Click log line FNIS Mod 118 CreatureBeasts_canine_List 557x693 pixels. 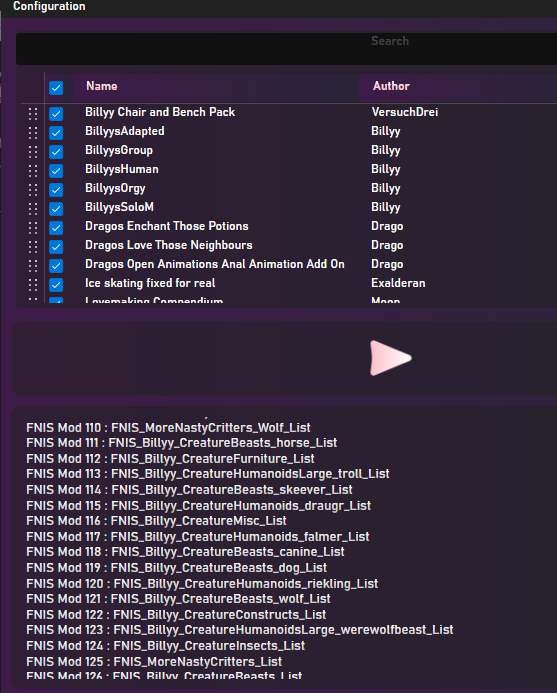[185, 552]
